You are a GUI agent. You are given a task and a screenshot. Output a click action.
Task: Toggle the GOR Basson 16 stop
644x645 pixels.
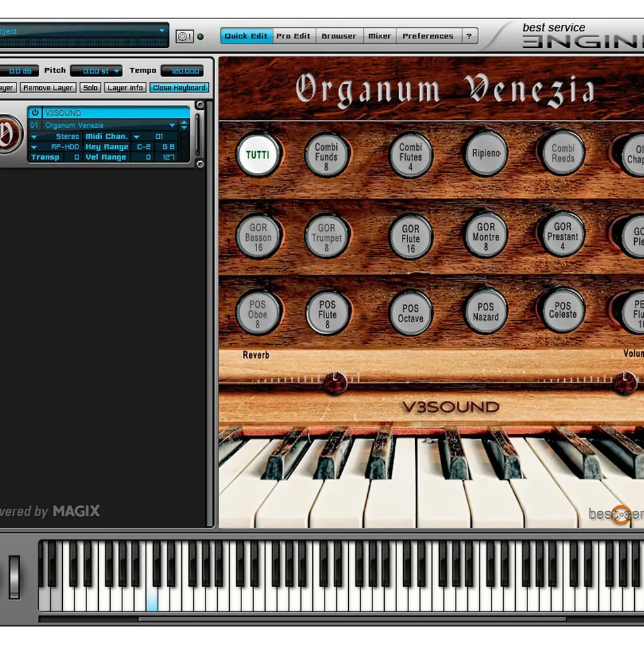[x=259, y=236]
